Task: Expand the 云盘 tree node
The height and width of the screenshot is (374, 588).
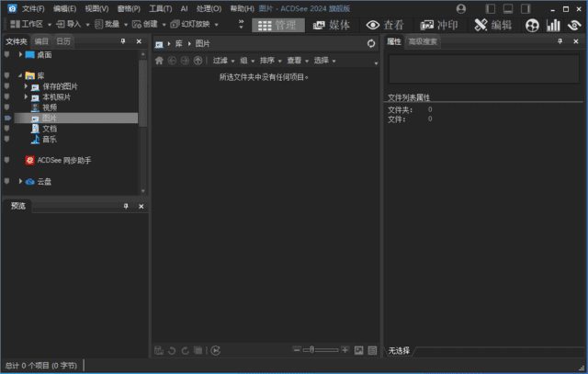Action: point(20,181)
